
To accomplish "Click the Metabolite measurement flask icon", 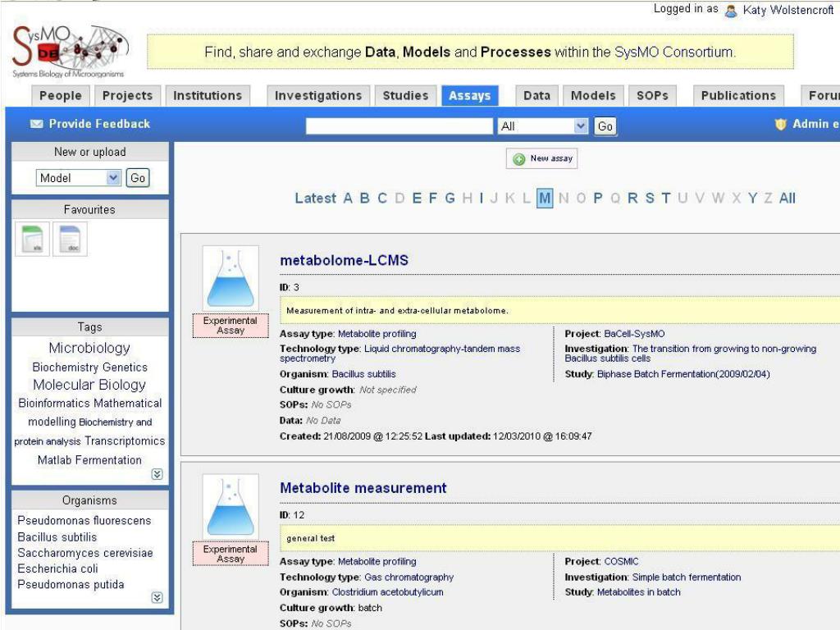I will pos(231,507).
